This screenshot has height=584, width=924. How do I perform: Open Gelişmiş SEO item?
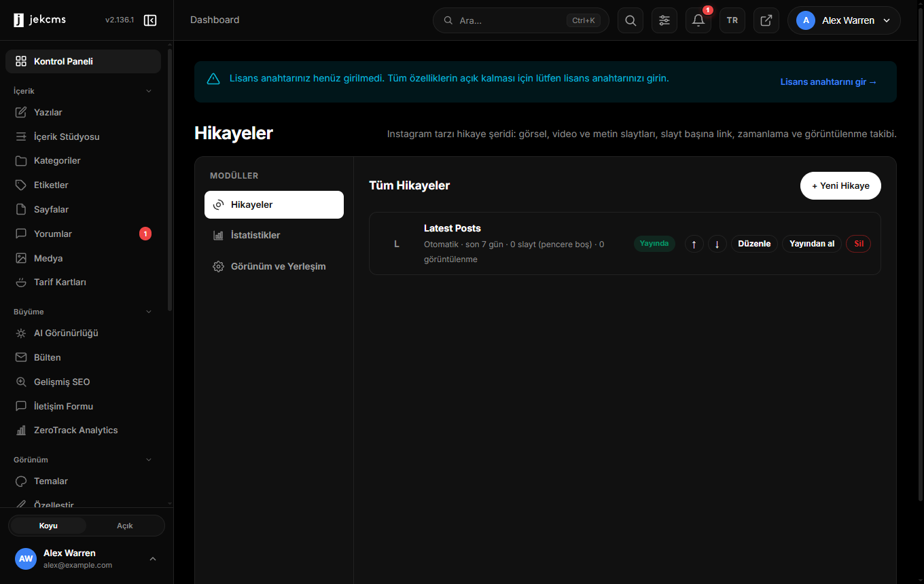[83, 382]
